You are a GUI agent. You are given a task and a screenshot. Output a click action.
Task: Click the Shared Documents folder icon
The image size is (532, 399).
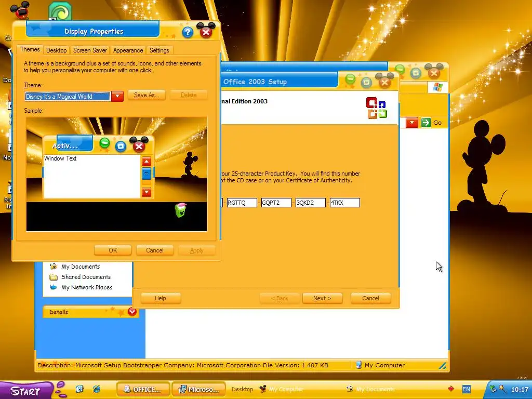(x=54, y=277)
